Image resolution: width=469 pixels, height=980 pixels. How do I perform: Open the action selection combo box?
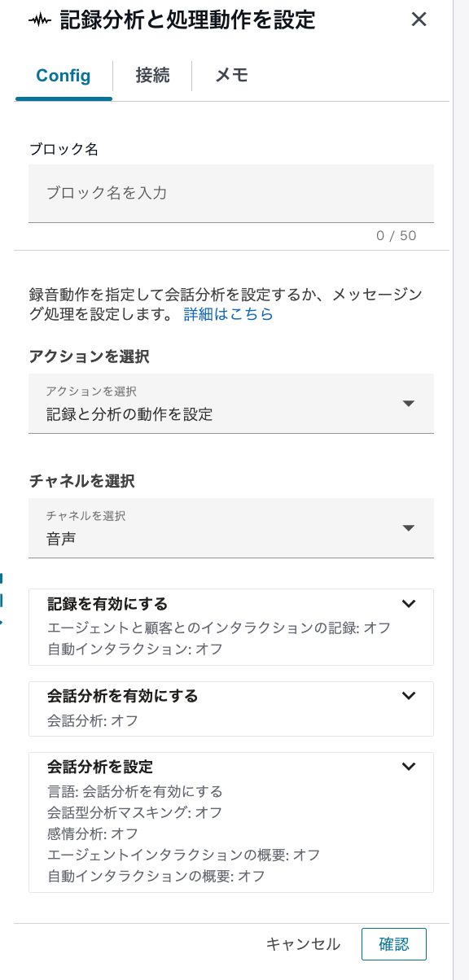point(232,403)
